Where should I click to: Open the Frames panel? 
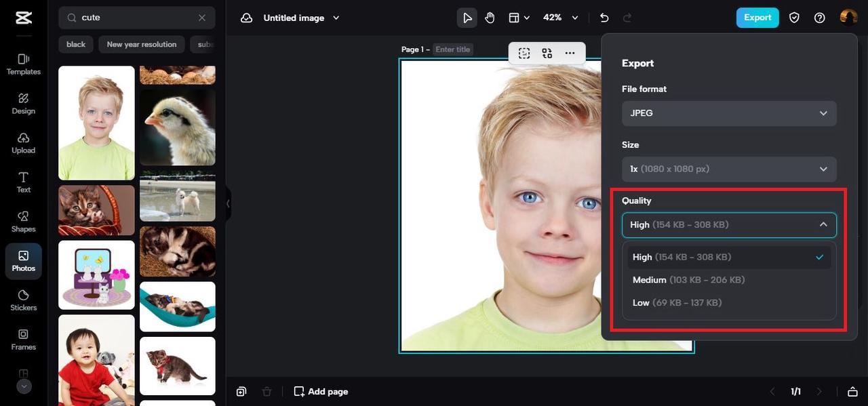click(x=24, y=340)
